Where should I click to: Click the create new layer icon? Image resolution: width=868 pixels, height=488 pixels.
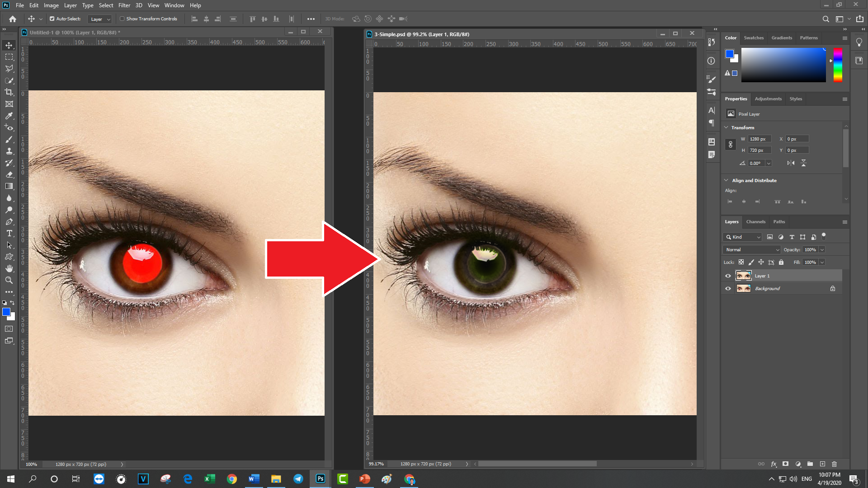[x=822, y=464]
